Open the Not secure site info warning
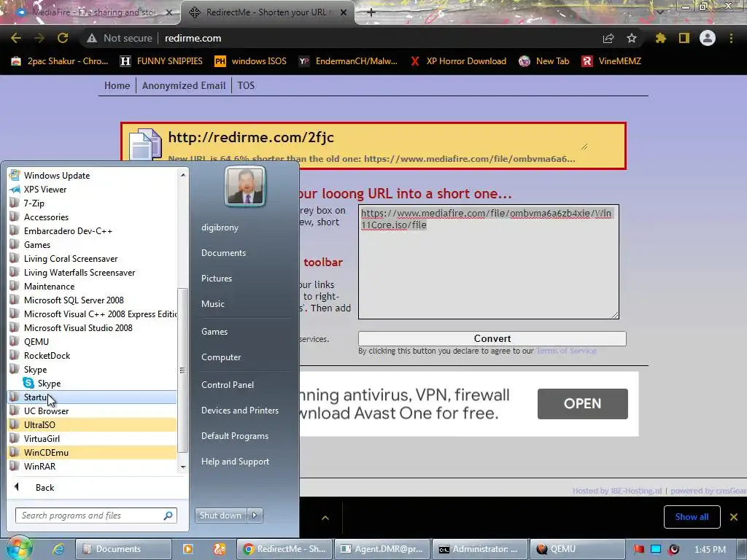This screenshot has width=747, height=560. (x=119, y=38)
